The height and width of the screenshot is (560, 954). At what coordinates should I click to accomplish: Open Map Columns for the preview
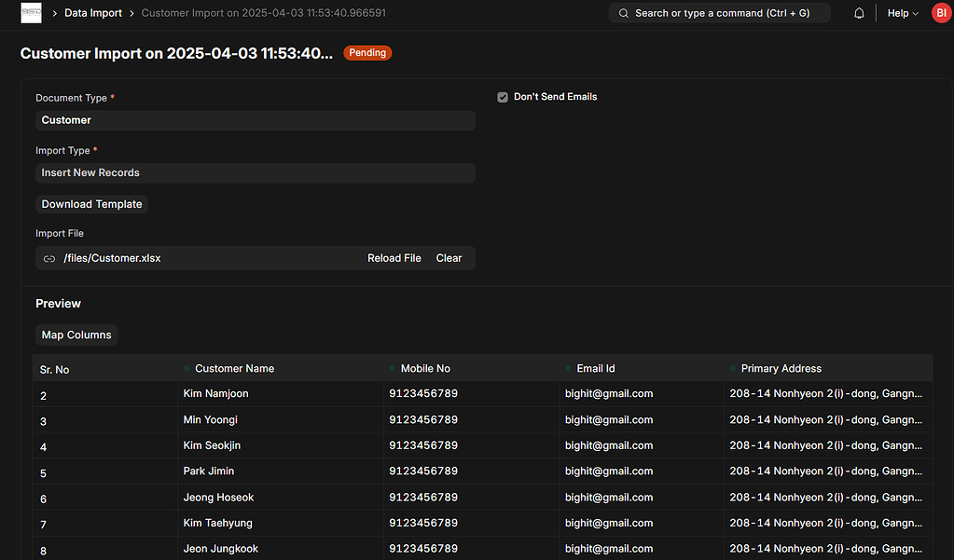pyautogui.click(x=76, y=335)
